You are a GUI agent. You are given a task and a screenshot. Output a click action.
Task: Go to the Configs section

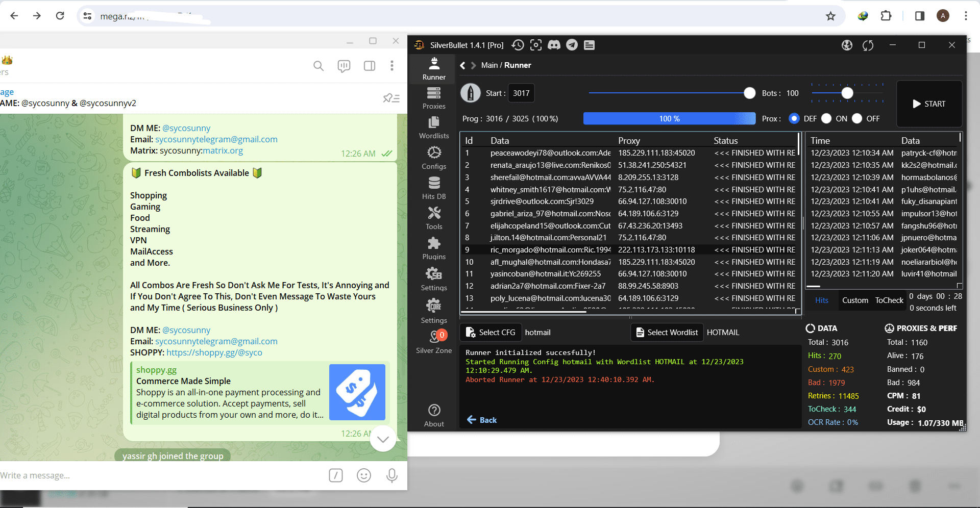tap(434, 158)
